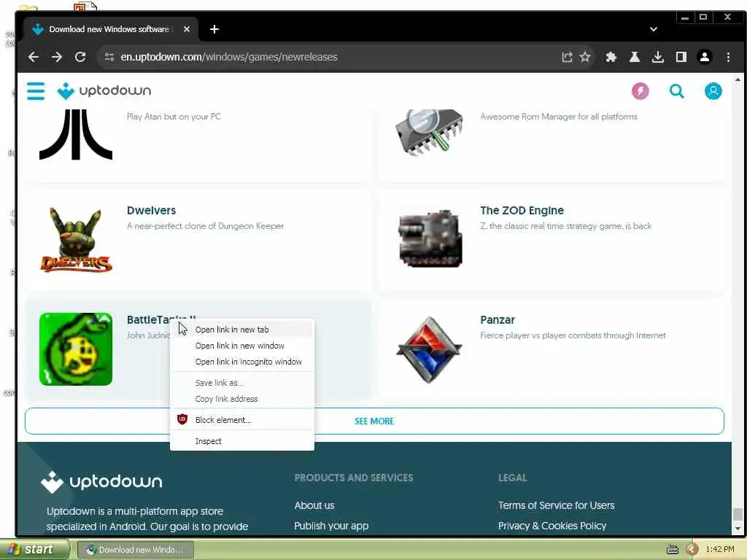Viewport: 747px width, 560px height.
Task: Click 'Play Atari but on your PC' text
Action: point(174,117)
